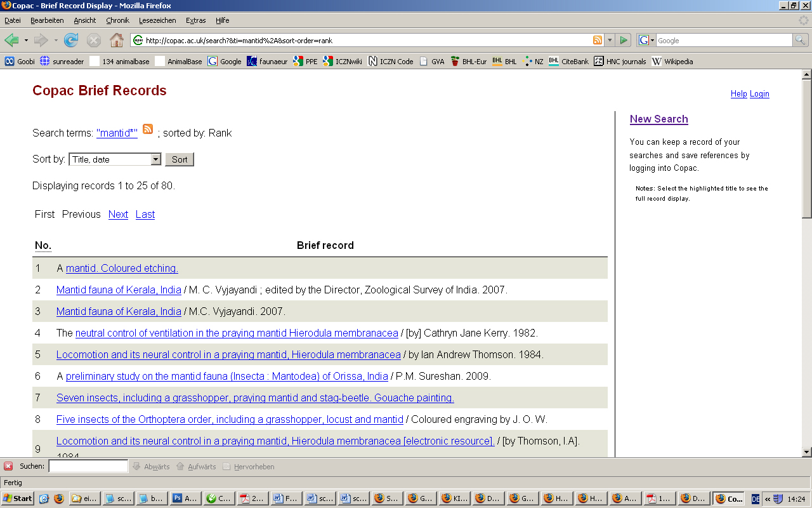Open the search engine selector dropdown
Image resolution: width=812 pixels, height=508 pixels.
(x=646, y=41)
